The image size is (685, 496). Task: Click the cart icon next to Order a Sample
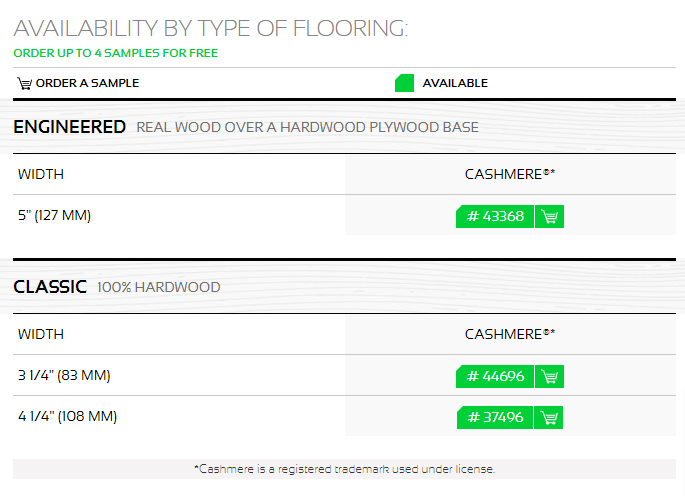click(x=24, y=83)
